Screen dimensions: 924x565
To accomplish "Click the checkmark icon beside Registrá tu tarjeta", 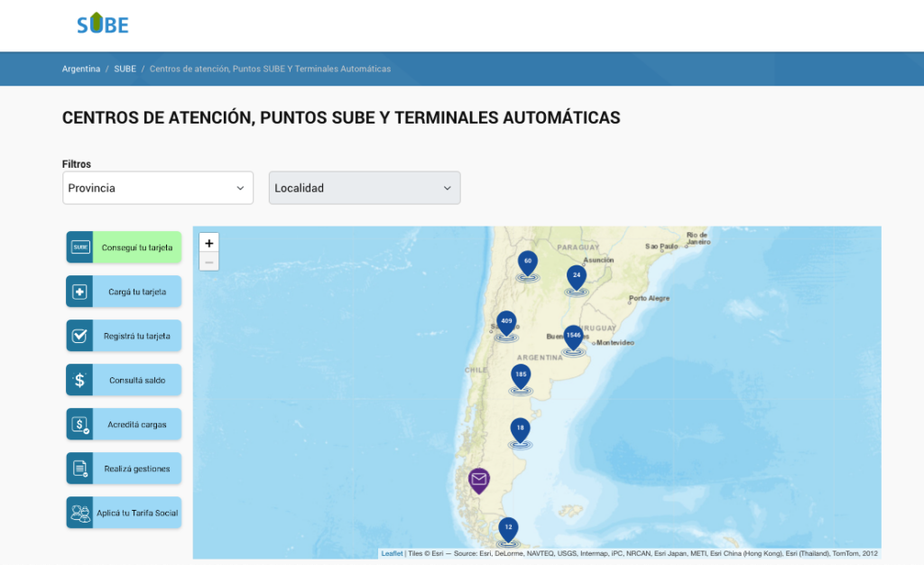I will coord(79,336).
